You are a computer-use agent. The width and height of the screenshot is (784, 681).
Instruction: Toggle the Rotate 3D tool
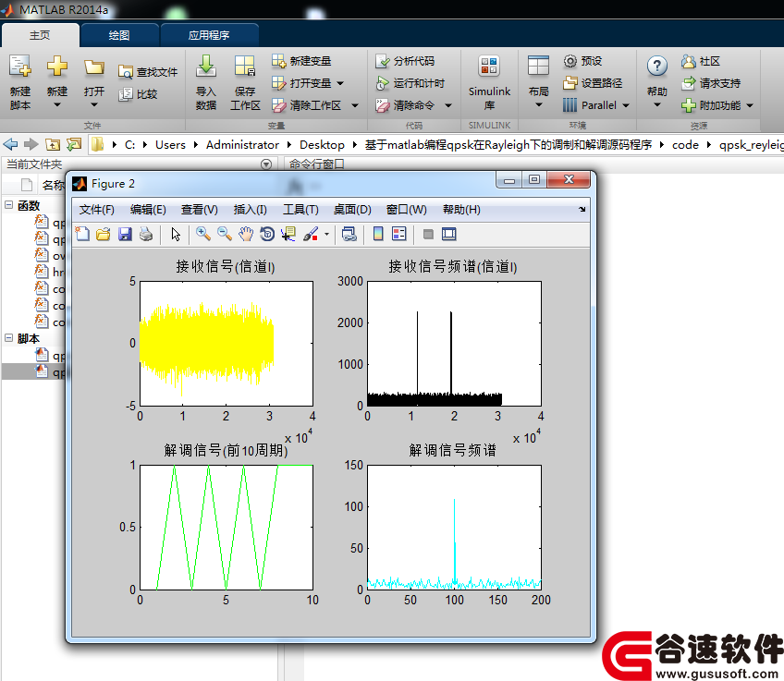[267, 234]
